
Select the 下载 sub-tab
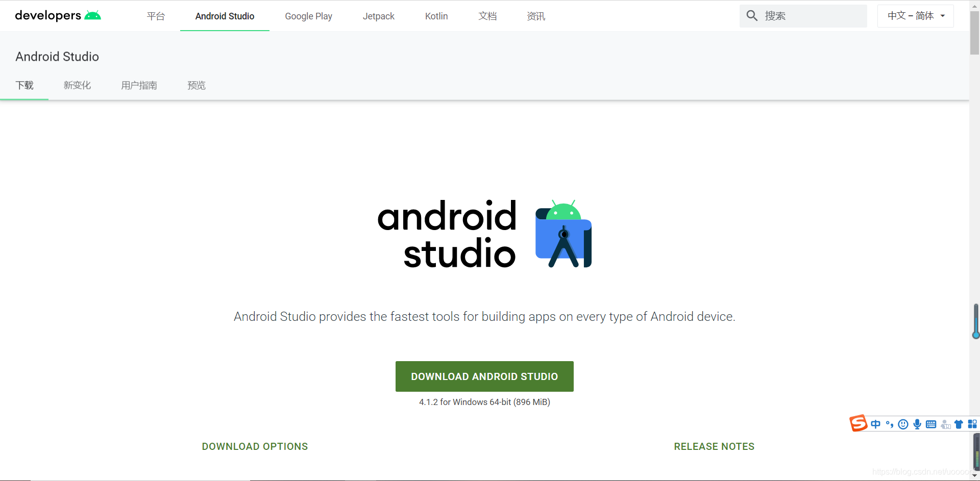tap(24, 85)
